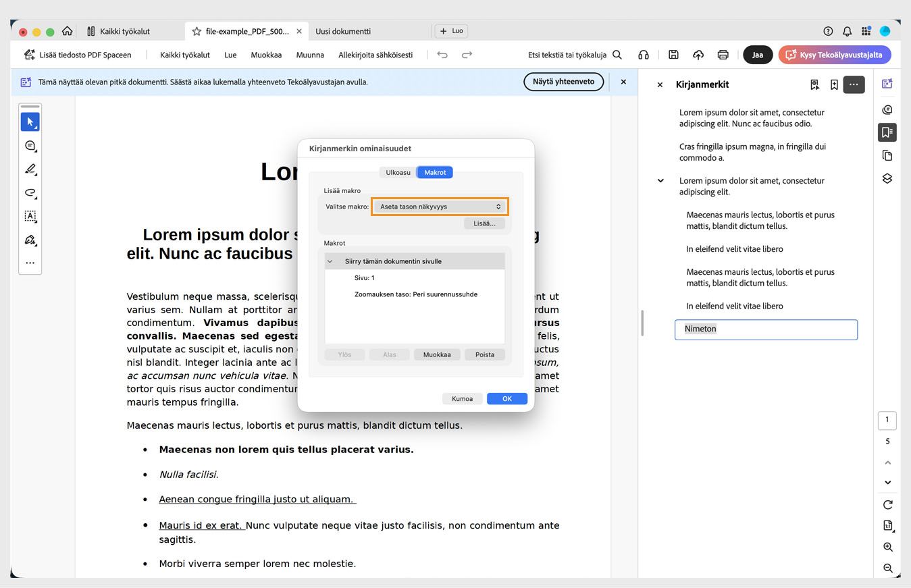
Task: Click the Poista button
Action: point(485,354)
